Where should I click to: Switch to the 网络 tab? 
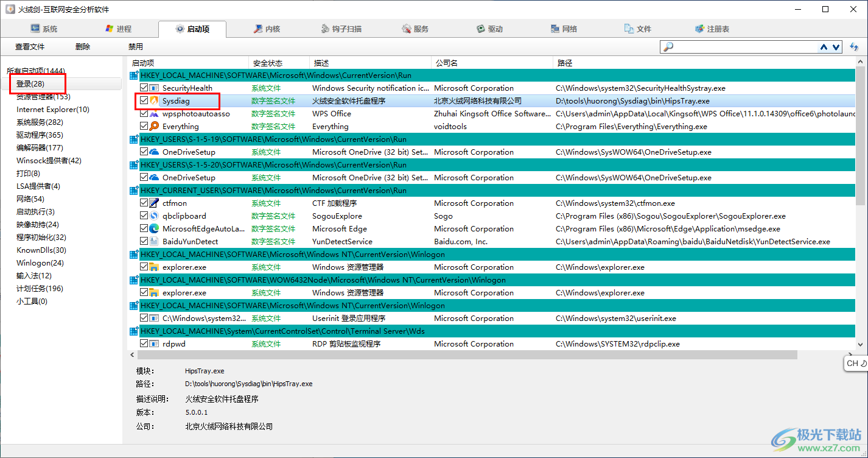[x=564, y=29]
